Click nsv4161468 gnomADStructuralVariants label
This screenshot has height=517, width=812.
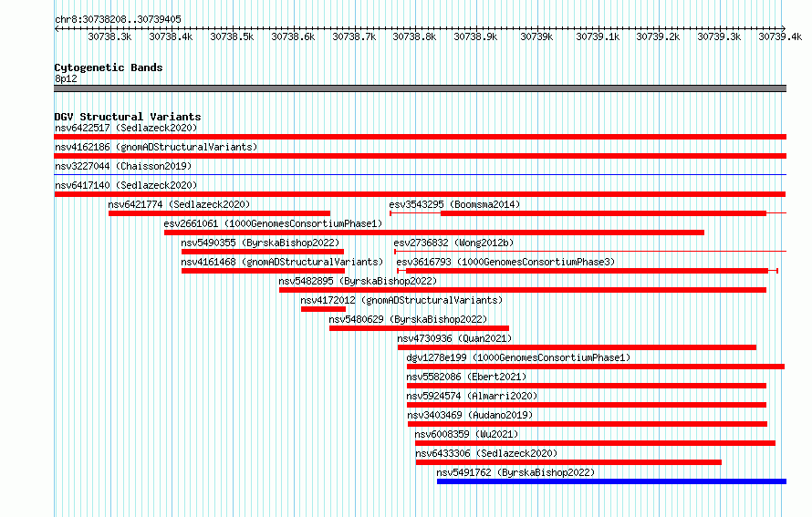coord(282,262)
